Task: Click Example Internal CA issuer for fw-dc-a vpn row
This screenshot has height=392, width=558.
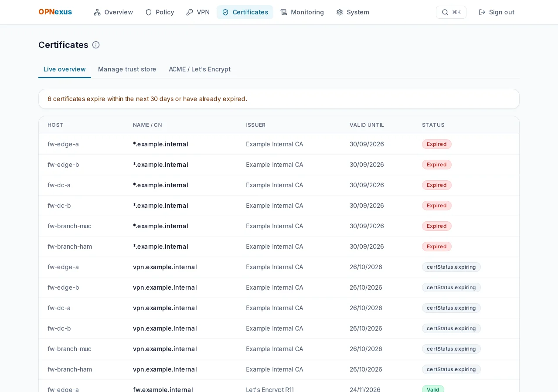Action: (x=275, y=308)
